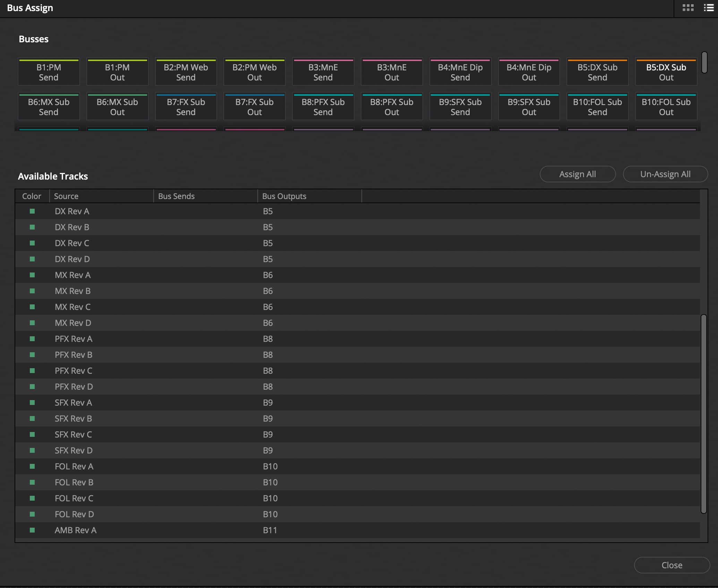Toggle the B1:PM Send bus
The image size is (718, 588).
(49, 72)
